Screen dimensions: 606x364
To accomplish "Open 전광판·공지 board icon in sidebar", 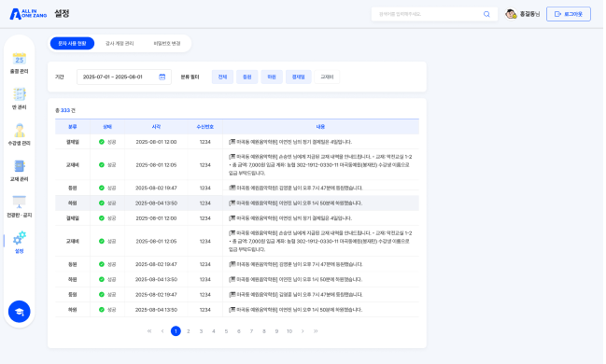I will [x=19, y=203].
